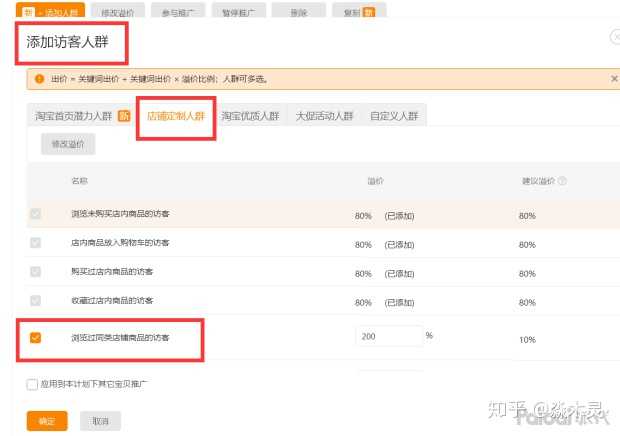Click 修改溢价 button below the tabs
The width and height of the screenshot is (620, 436).
point(68,144)
